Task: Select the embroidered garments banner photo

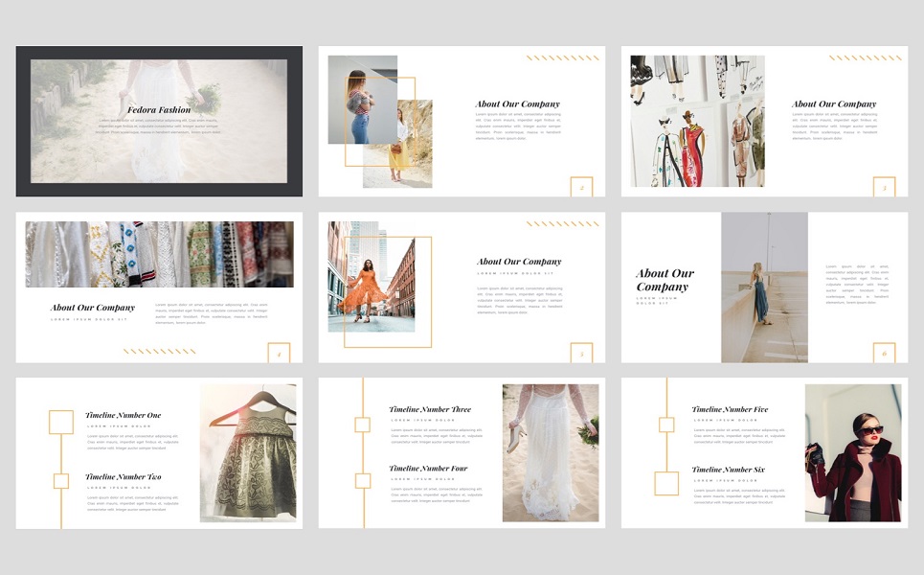Action: click(x=159, y=254)
